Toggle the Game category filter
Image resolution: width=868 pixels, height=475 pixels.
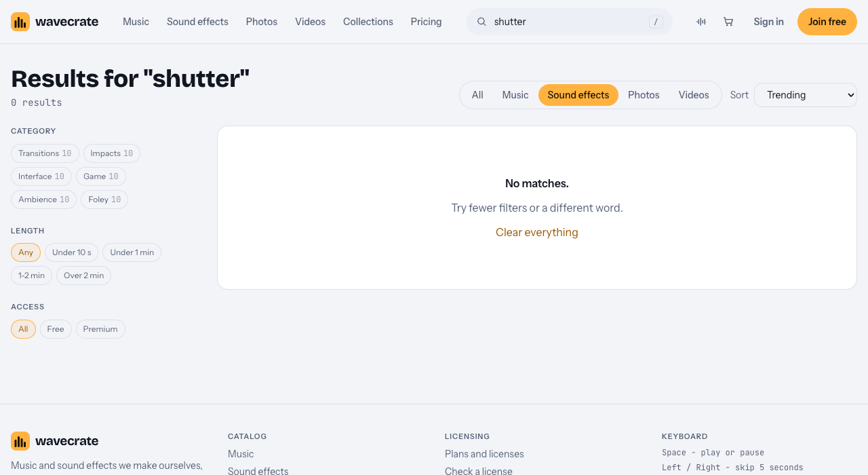[101, 176]
